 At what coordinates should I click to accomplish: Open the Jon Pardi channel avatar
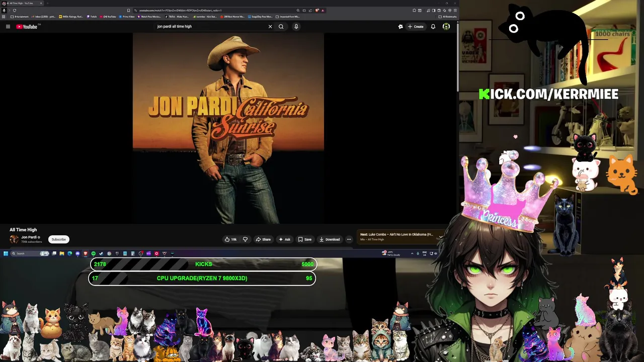click(14, 239)
